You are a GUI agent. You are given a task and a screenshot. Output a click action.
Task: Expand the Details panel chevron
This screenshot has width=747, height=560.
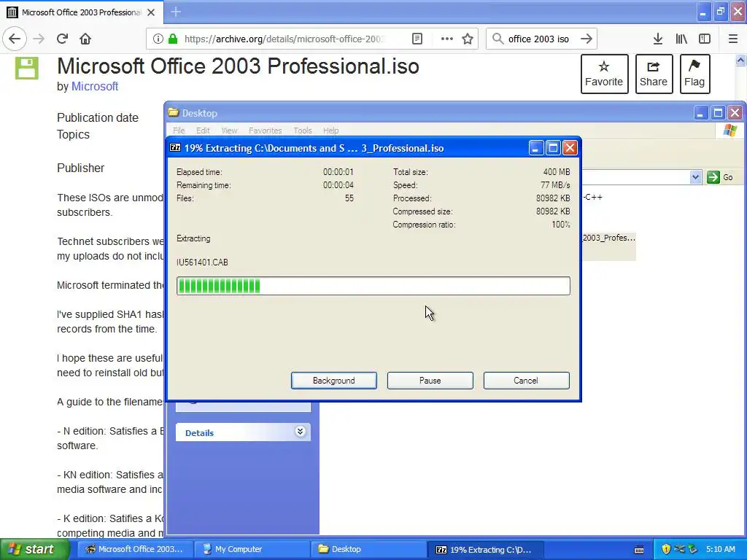click(300, 432)
